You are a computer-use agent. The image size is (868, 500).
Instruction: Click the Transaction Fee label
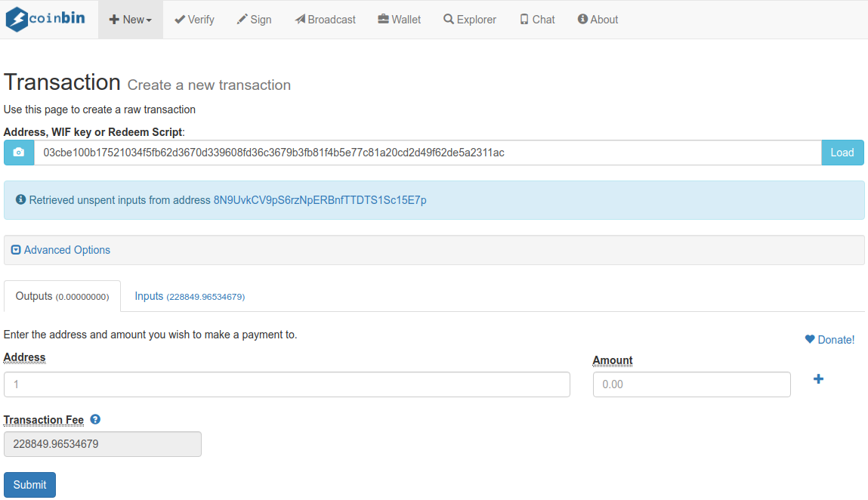44,420
